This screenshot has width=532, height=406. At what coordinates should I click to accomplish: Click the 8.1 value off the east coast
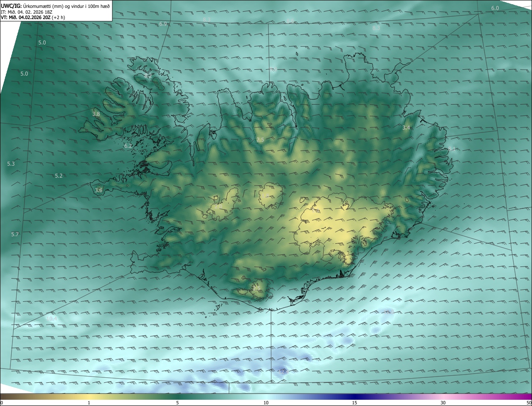coord(451,149)
